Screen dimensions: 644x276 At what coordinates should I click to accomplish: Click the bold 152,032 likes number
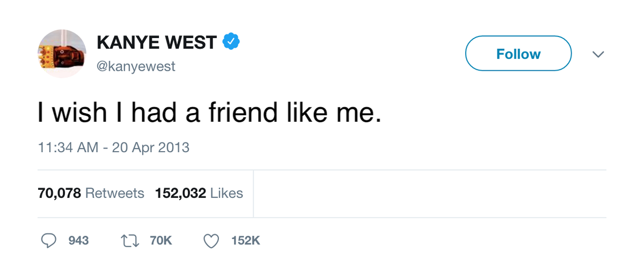pos(180,193)
